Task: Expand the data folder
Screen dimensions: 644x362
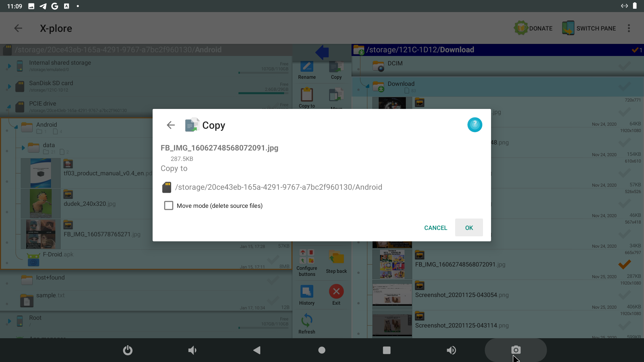Action: pyautogui.click(x=23, y=148)
